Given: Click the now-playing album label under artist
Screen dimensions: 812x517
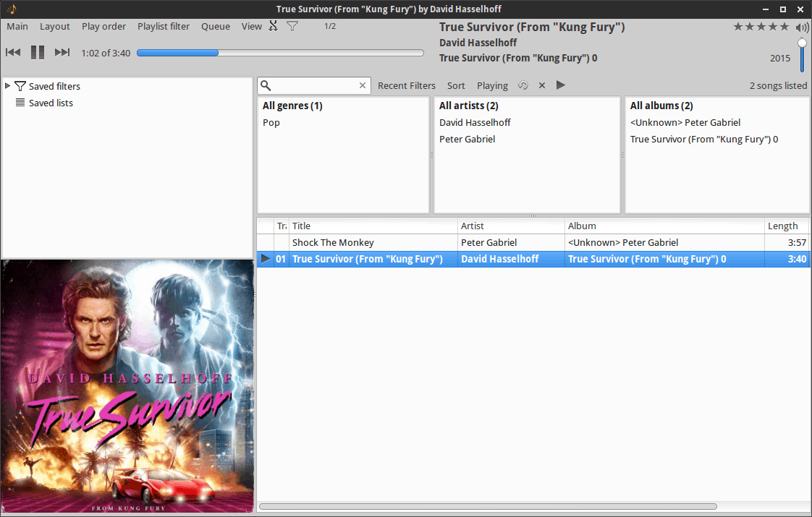Looking at the screenshot, I should point(518,58).
